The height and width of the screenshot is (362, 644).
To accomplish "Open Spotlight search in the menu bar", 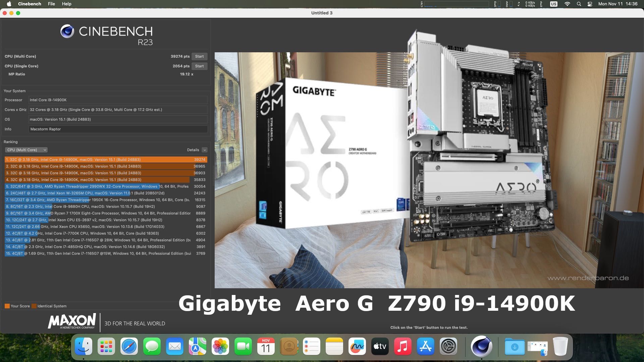I will tap(579, 4).
